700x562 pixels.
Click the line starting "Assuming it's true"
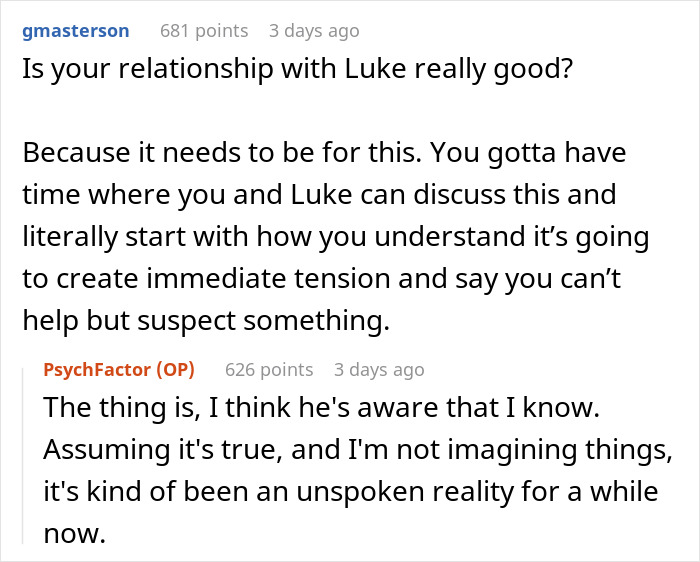pyautogui.click(x=358, y=450)
